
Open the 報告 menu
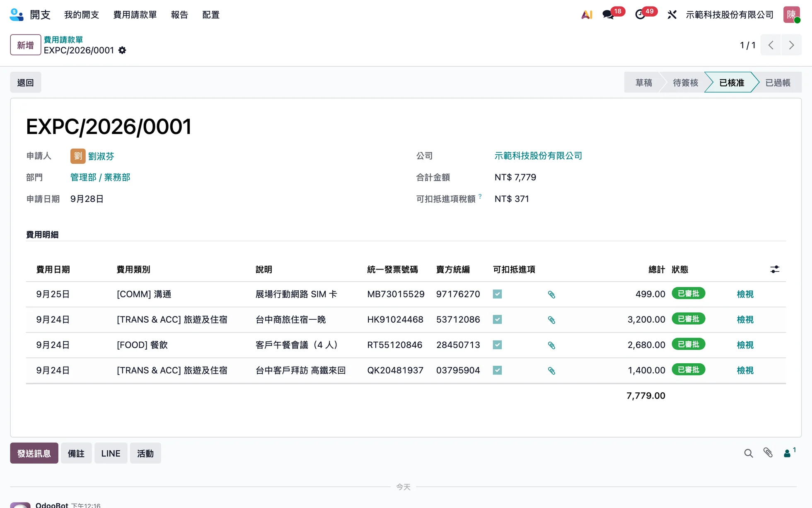tap(179, 15)
